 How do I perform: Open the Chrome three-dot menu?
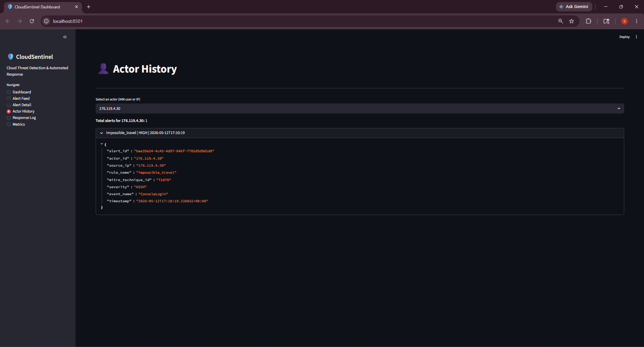coord(637,21)
